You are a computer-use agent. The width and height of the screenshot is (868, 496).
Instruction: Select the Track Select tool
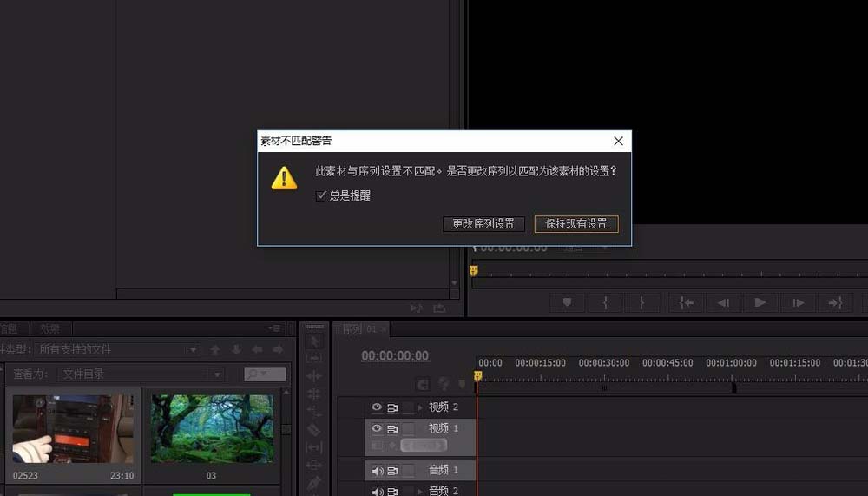tap(314, 358)
